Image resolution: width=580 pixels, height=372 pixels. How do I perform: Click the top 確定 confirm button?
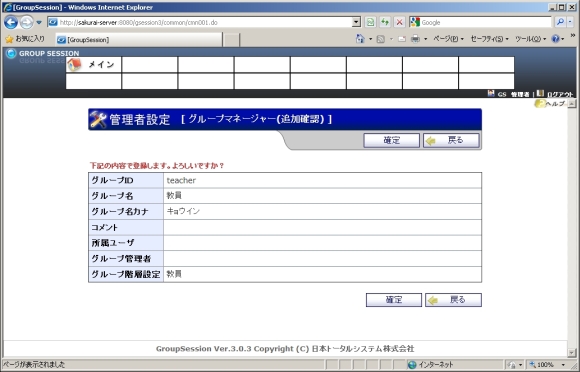392,141
